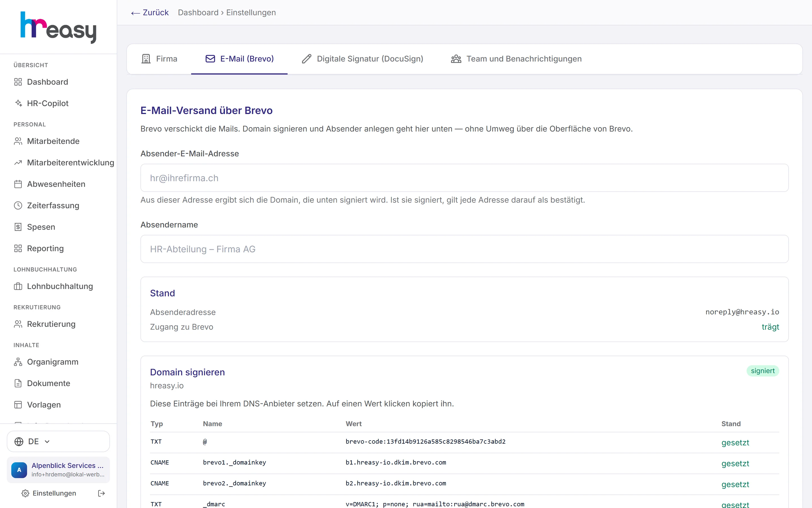The image size is (812, 508).
Task: Click the Dokumente file icon
Action: (18, 383)
